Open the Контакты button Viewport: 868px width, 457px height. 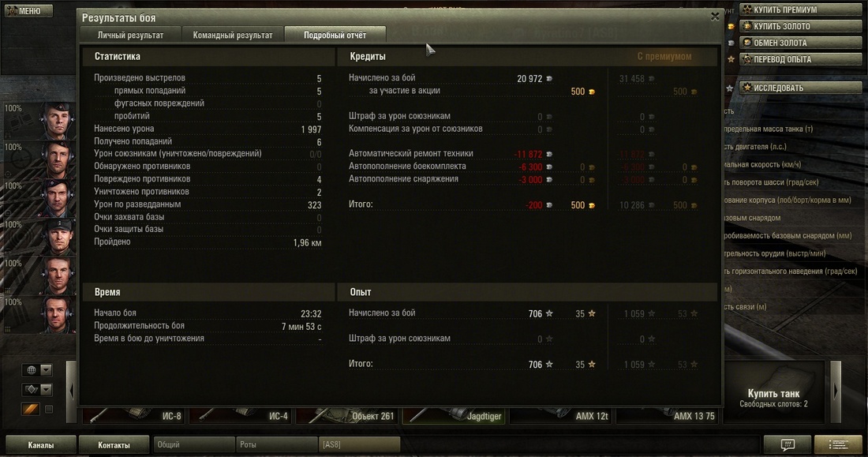tap(114, 445)
